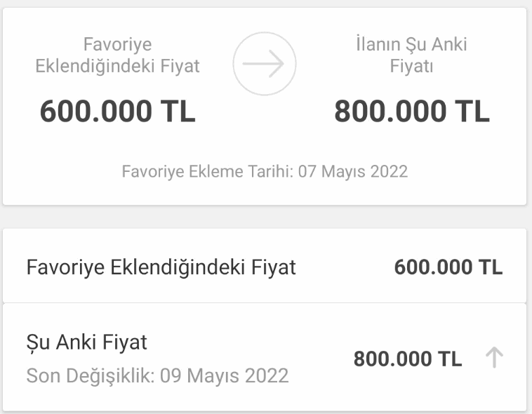Open the 'Şu Anki Fiyat' row label
Image resolution: width=532 pixels, height=414 pixels.
click(86, 342)
